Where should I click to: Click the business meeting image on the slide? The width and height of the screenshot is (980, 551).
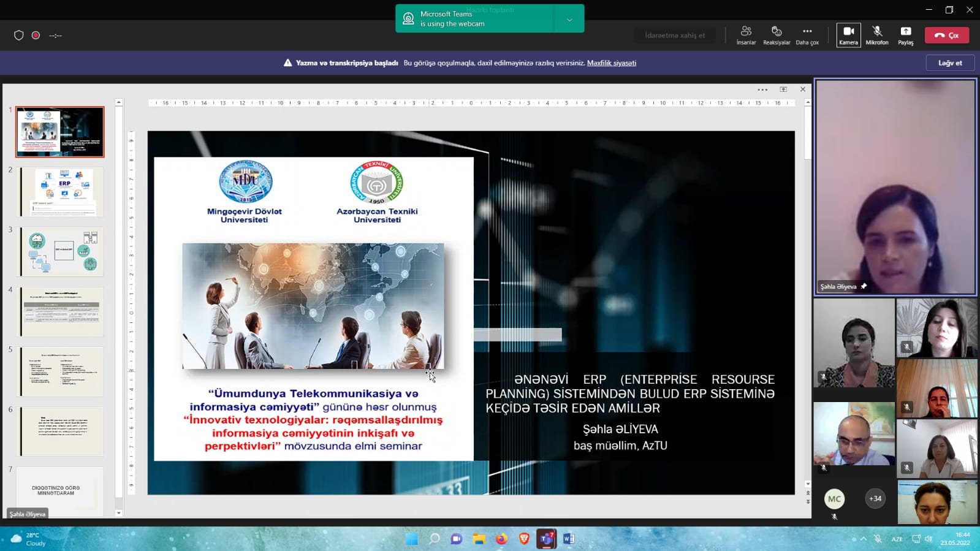[313, 306]
